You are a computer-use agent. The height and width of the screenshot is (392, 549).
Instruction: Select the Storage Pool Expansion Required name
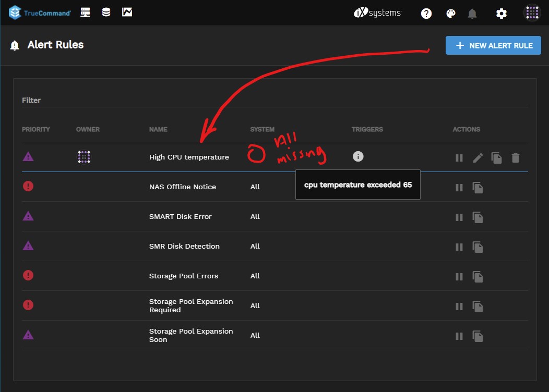coord(191,305)
